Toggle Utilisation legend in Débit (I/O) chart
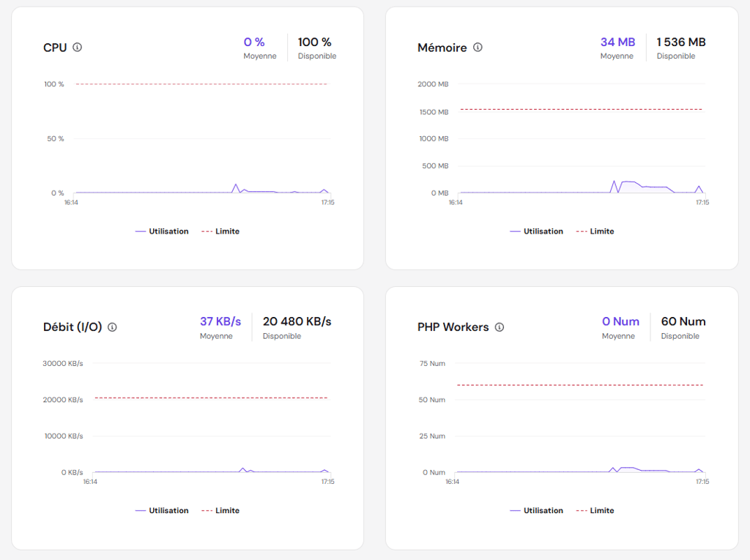This screenshot has width=750, height=560. click(x=162, y=511)
